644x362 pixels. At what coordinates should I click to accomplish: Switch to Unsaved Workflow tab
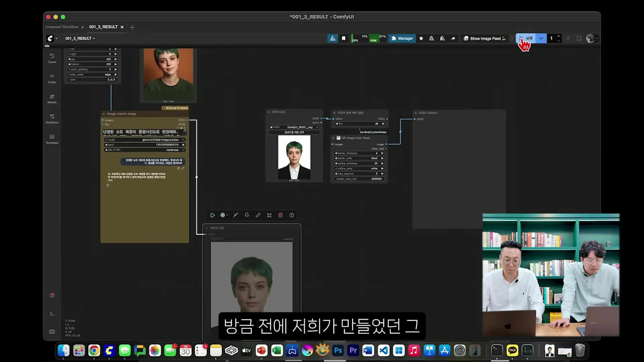[x=62, y=27]
